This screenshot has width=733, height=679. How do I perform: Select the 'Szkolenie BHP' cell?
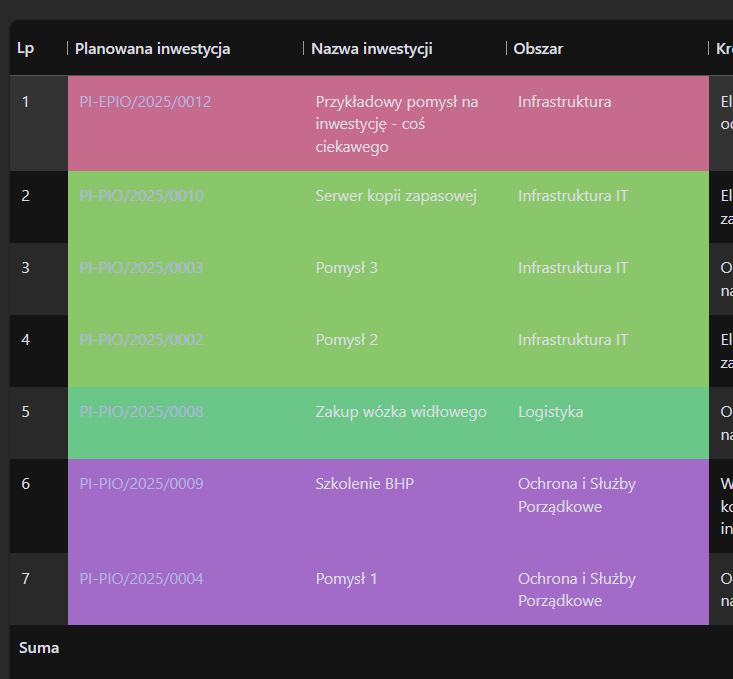[405, 506]
